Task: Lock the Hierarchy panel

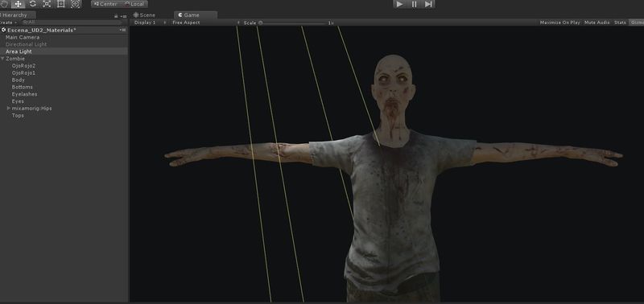Action: pos(116,16)
